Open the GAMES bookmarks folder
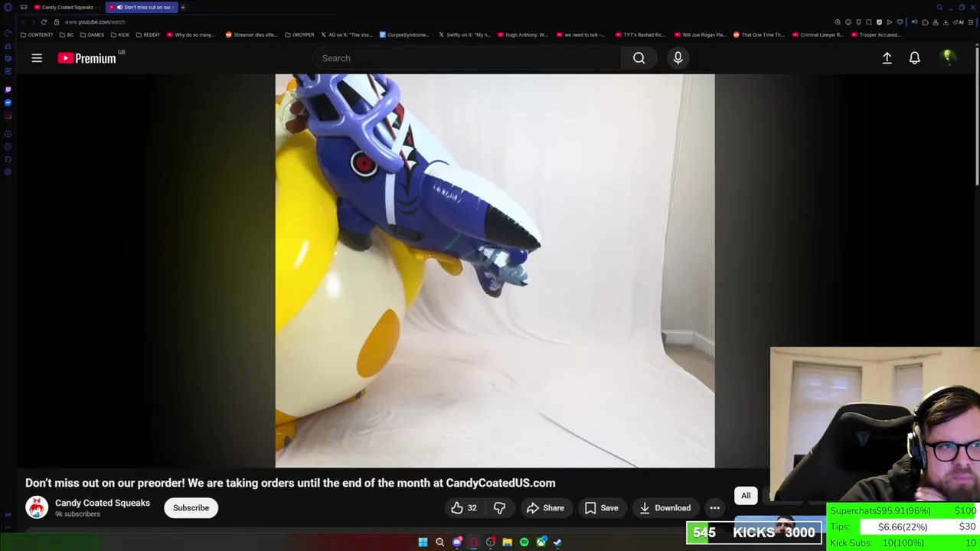This screenshot has width=980, height=551. point(93,34)
